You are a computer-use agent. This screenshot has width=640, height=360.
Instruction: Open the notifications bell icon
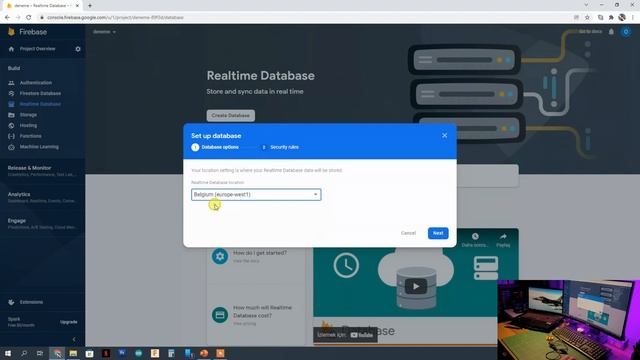611,32
